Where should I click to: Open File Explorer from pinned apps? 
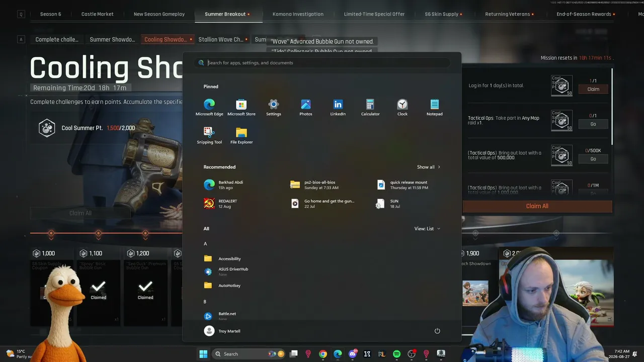click(x=242, y=136)
